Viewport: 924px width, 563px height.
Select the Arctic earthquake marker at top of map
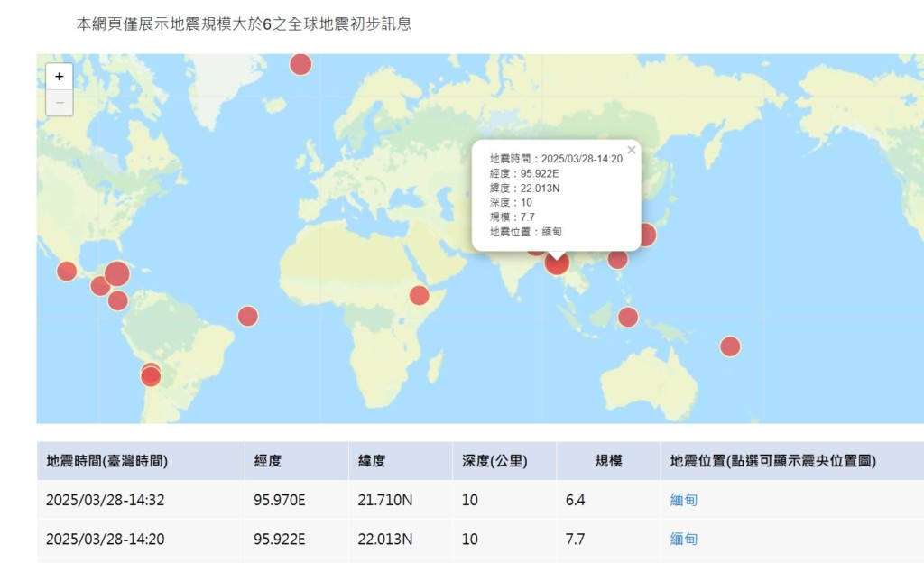(x=300, y=64)
